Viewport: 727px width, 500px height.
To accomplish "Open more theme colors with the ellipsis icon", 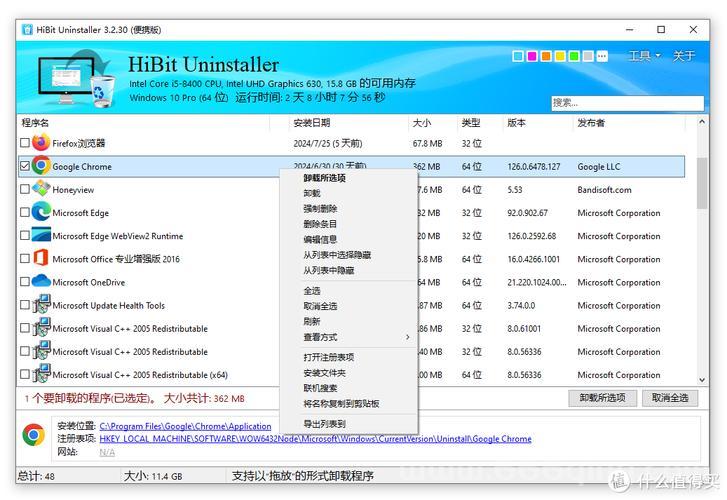I will pos(602,56).
